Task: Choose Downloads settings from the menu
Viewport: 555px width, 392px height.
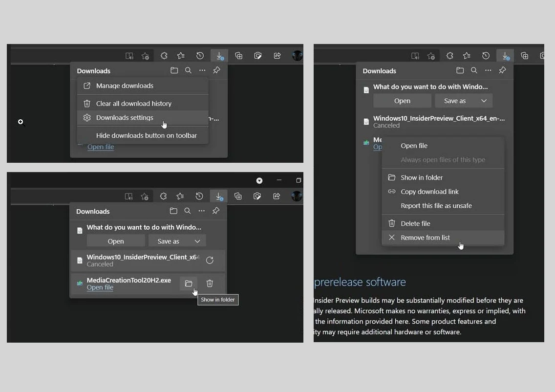Action: pyautogui.click(x=125, y=118)
